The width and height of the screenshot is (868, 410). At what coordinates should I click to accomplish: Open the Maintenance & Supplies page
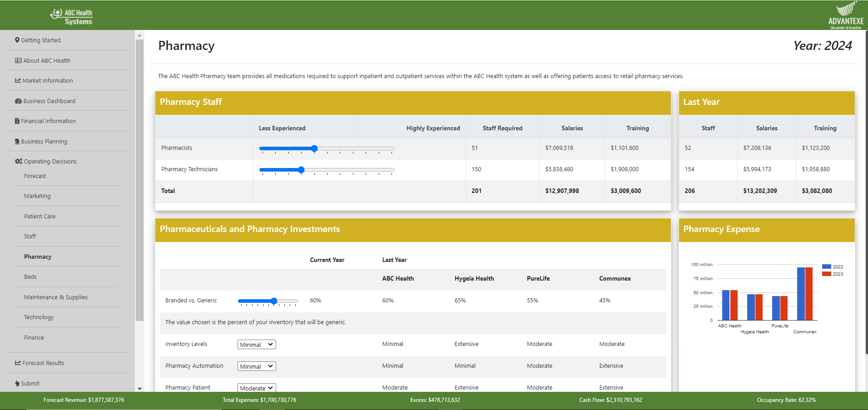coord(55,297)
